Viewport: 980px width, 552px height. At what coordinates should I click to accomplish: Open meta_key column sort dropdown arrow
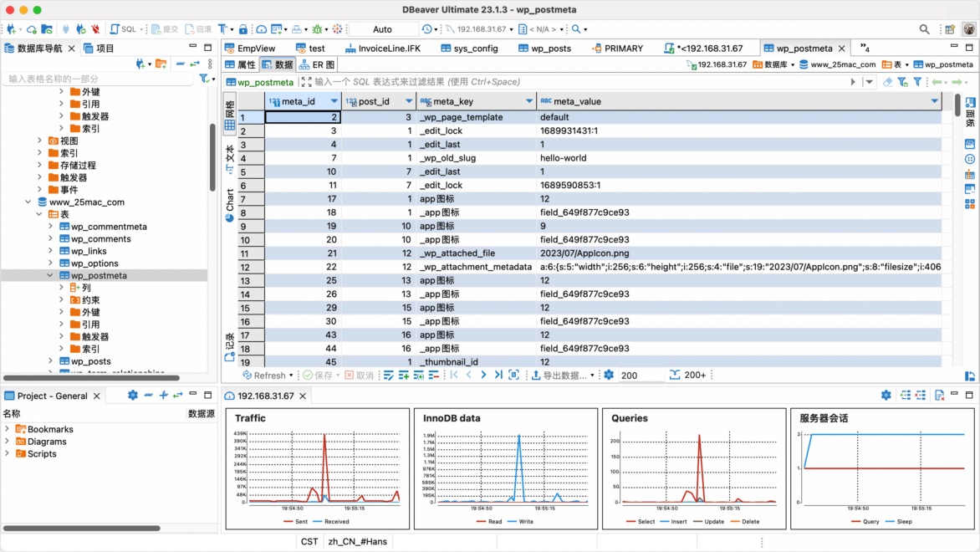(x=529, y=101)
